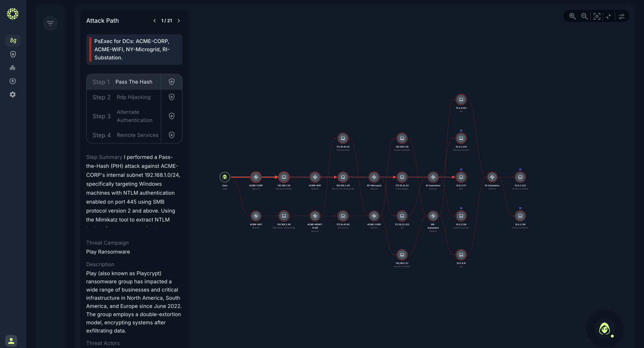Open the shield defenses page in sidebar
This screenshot has width=644, height=348.
[13, 54]
